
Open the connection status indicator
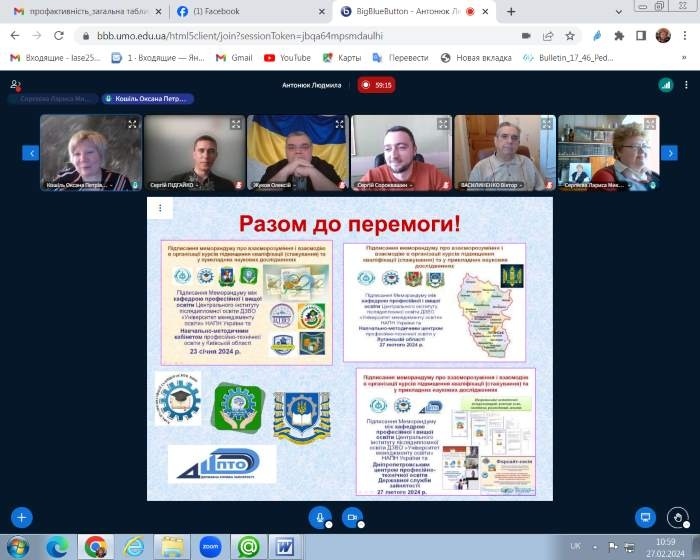(x=666, y=86)
